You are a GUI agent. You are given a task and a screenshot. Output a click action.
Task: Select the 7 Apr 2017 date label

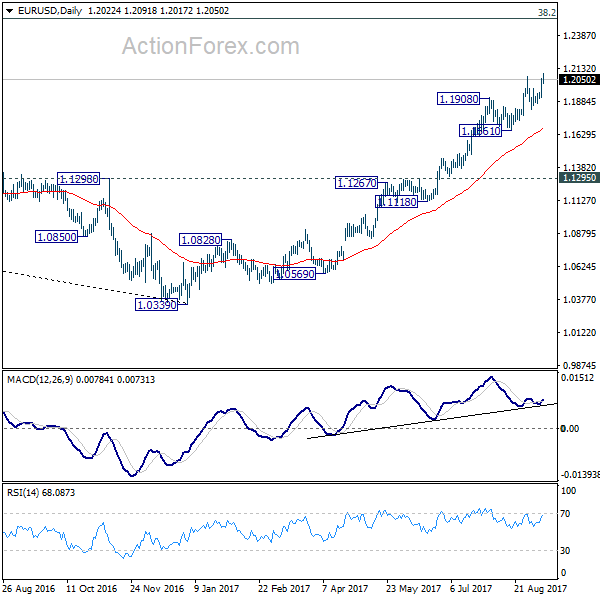(x=345, y=588)
